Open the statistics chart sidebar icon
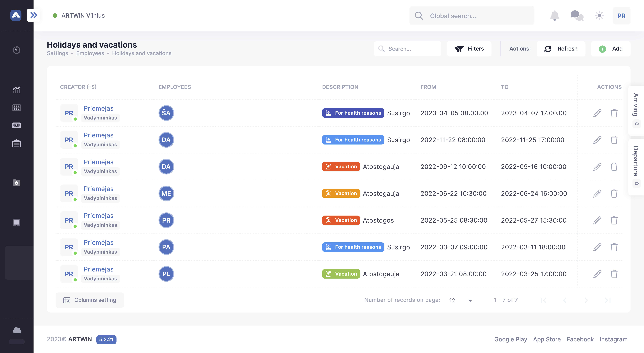Image resolution: width=644 pixels, height=353 pixels. [x=17, y=90]
